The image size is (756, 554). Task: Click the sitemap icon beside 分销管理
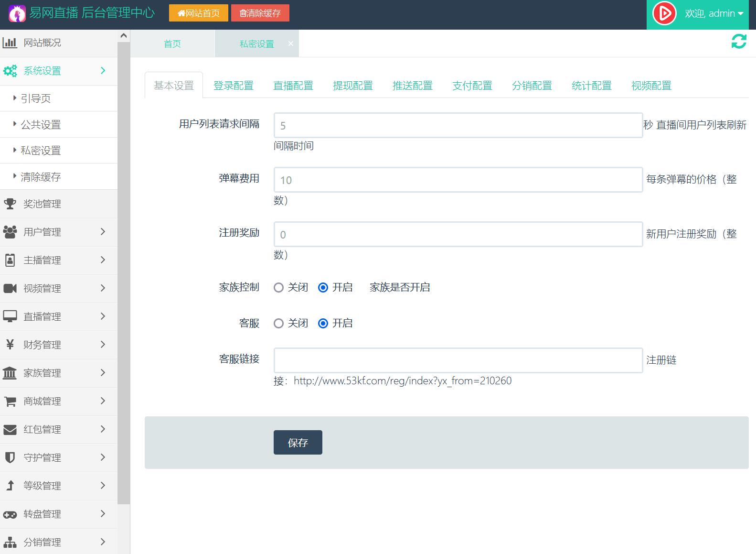(x=10, y=542)
